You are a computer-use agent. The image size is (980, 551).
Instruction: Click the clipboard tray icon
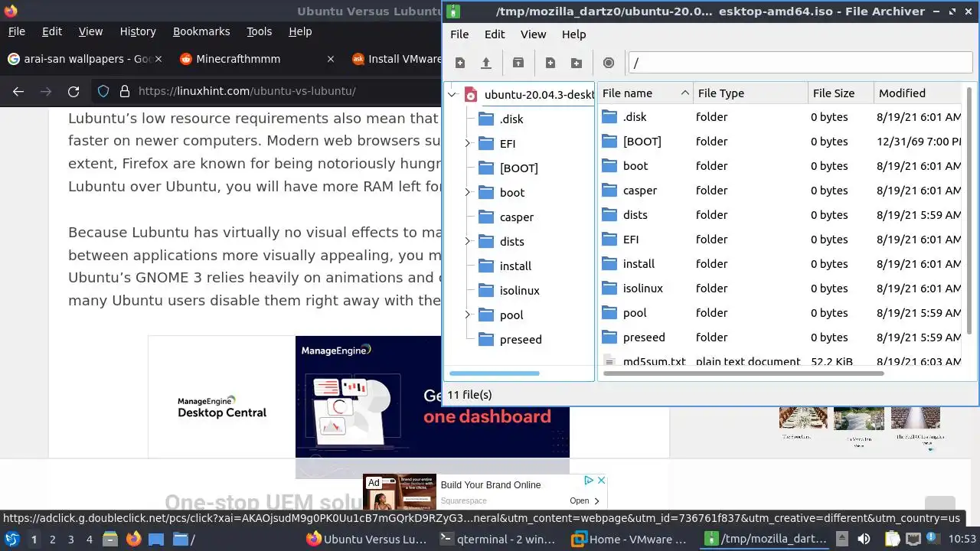[x=892, y=540]
